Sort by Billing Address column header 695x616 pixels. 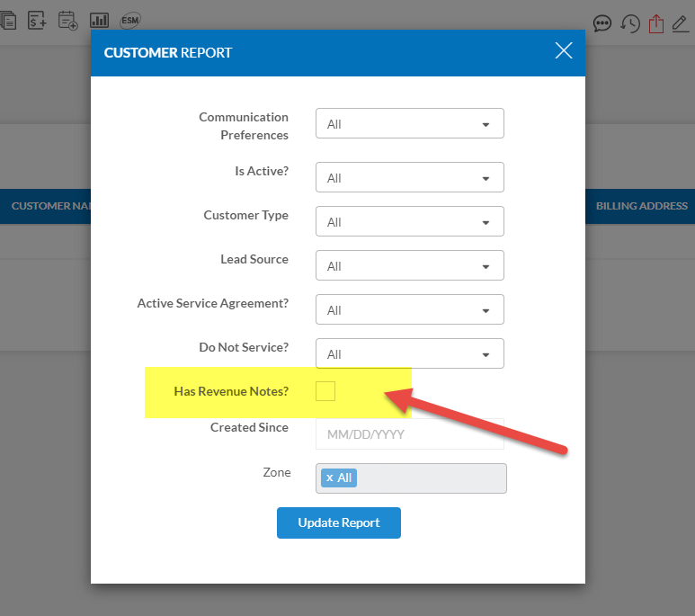click(641, 206)
